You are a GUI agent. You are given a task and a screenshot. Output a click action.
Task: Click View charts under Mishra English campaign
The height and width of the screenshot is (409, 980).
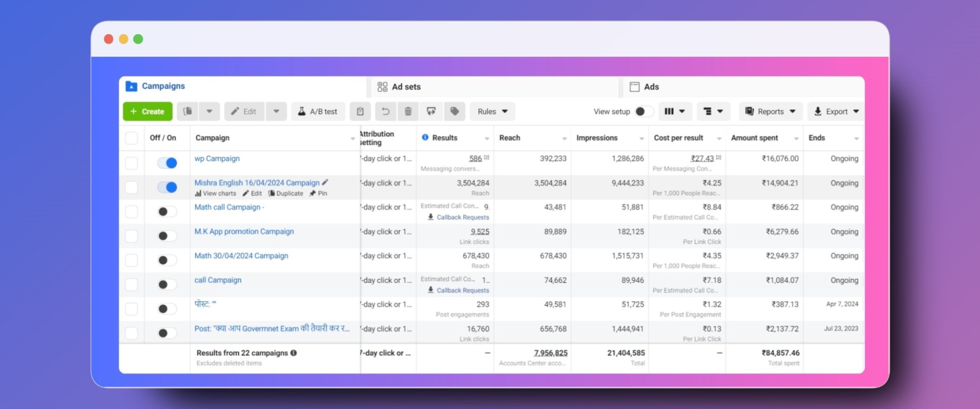click(x=215, y=194)
